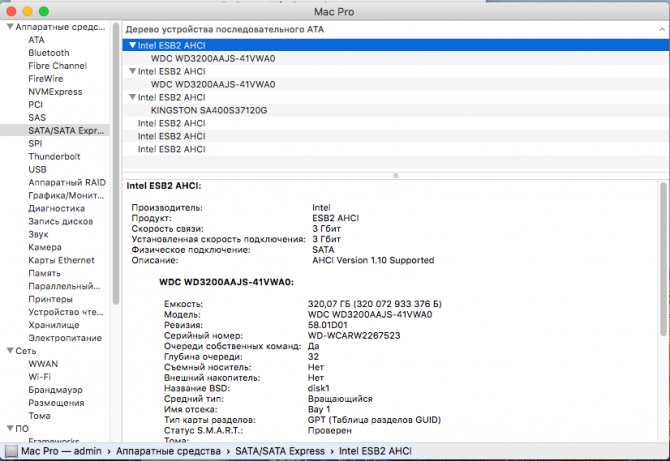This screenshot has width=670, height=461.
Task: Select Карты Ethernet in the sidebar
Action: click(61, 260)
